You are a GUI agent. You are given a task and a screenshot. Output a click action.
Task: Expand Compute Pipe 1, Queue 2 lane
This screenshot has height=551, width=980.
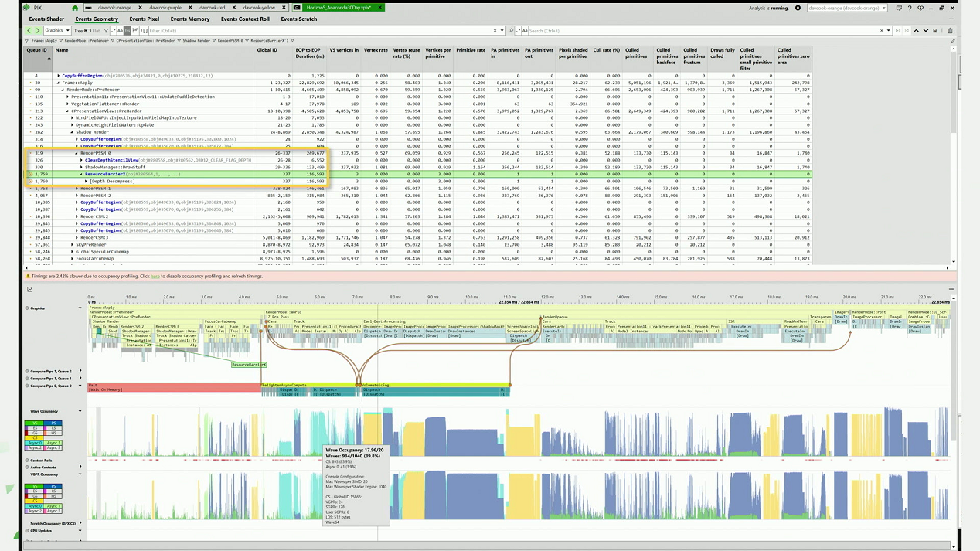(80, 371)
